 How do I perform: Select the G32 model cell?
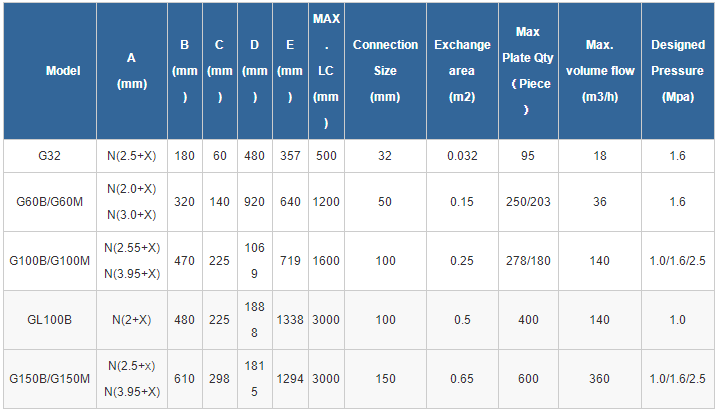[50, 156]
